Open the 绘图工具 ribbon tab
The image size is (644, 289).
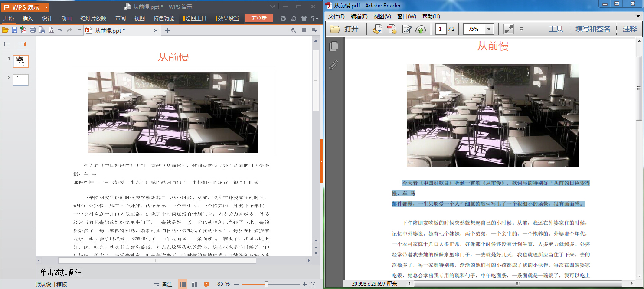click(195, 18)
